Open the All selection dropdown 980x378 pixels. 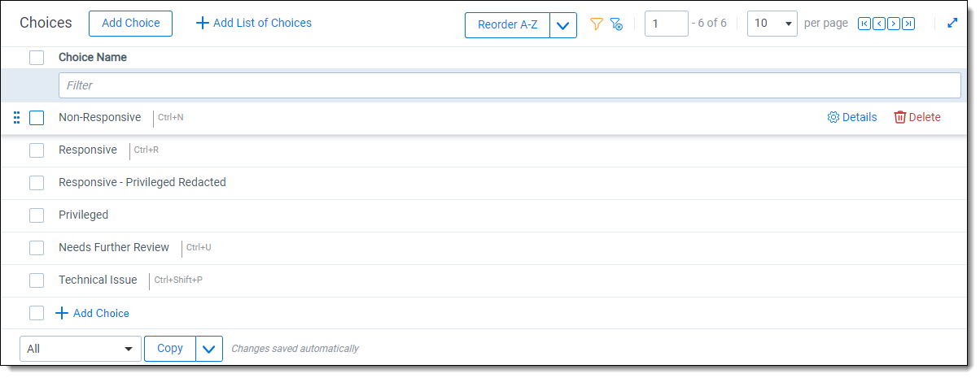coord(80,349)
